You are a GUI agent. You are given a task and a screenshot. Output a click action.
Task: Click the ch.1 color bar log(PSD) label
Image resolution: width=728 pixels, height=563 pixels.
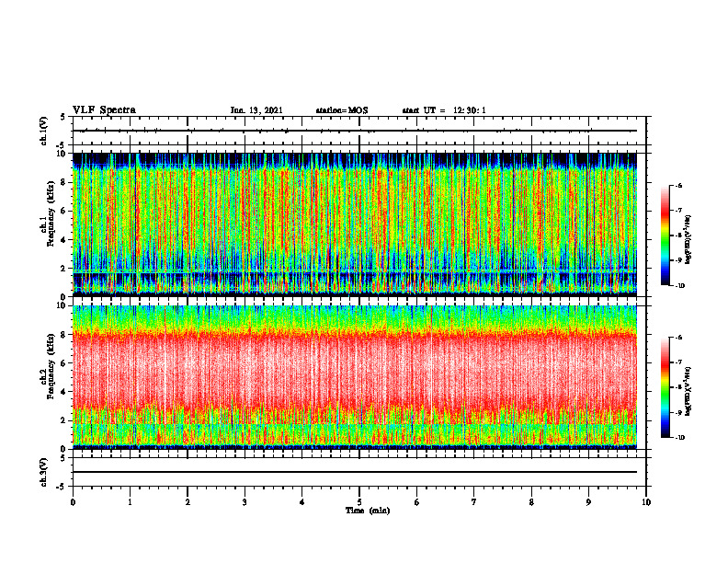coord(688,239)
